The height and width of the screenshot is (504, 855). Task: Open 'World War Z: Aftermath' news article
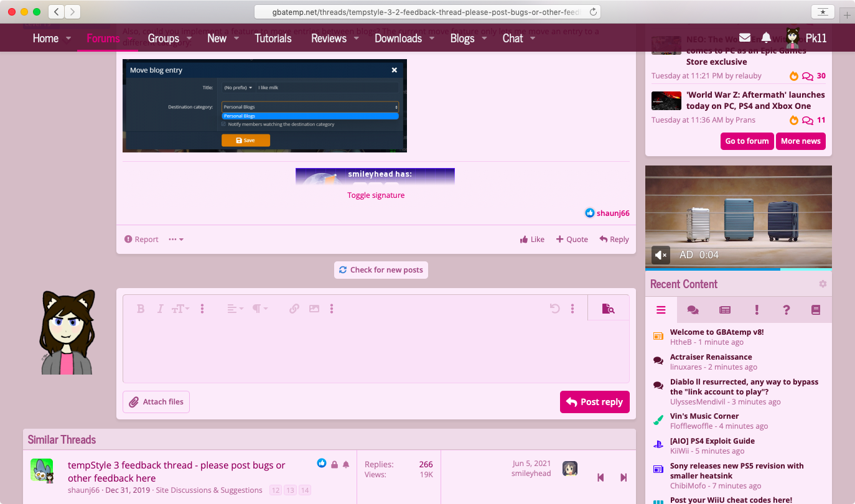755,101
